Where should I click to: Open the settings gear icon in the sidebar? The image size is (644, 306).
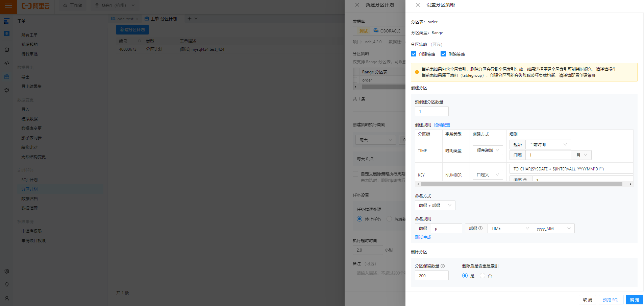click(x=7, y=271)
